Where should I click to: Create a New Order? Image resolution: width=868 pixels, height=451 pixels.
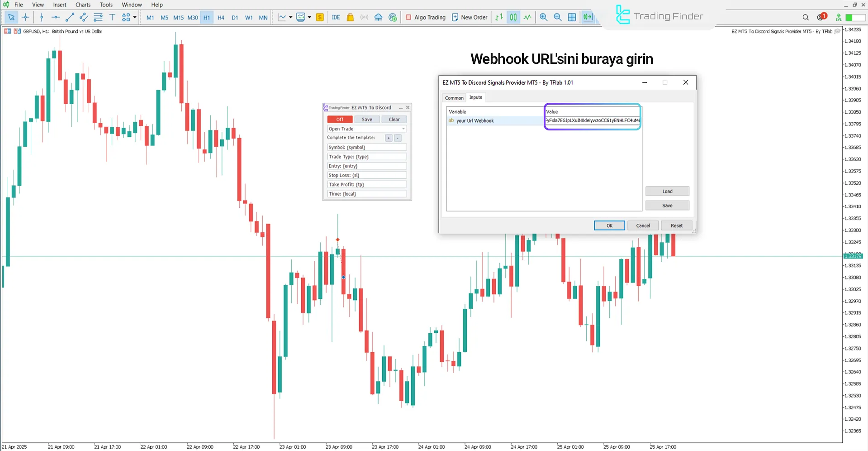pyautogui.click(x=470, y=17)
